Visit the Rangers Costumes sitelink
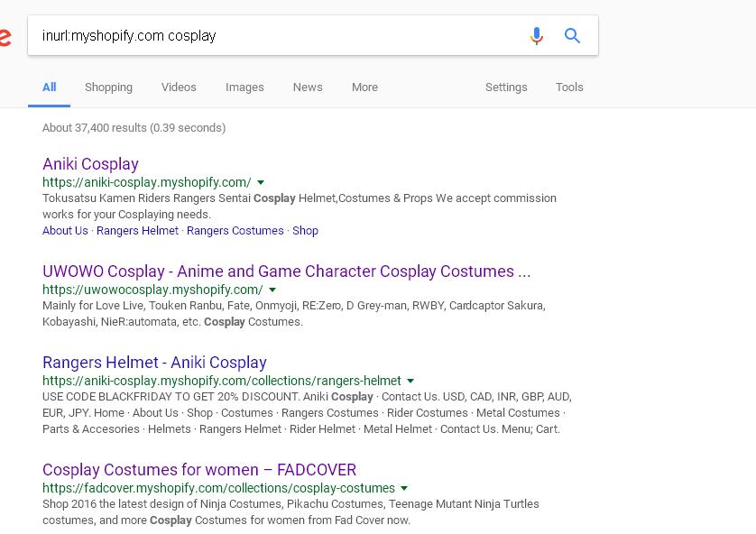 235,231
